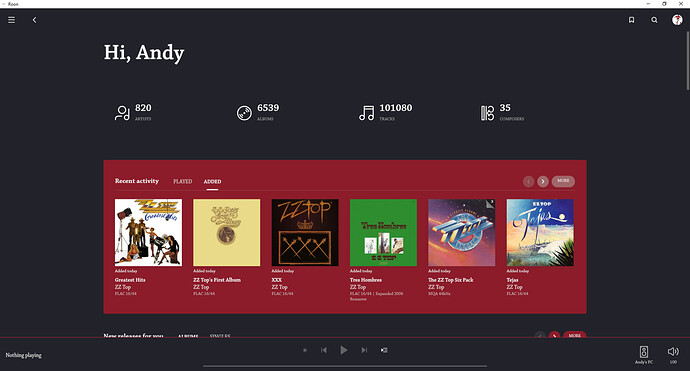Select Andy's PC audio zone
The height and width of the screenshot is (371, 690).
tap(644, 354)
